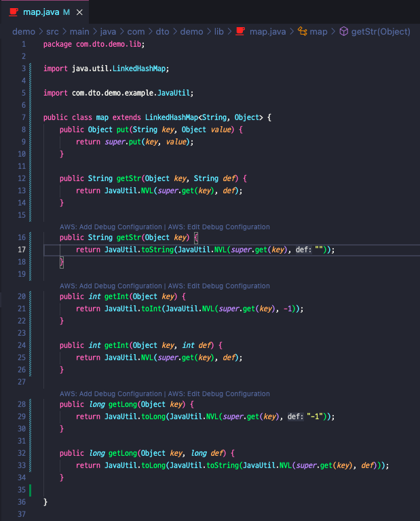Open the java breadcrumb segment

point(108,32)
